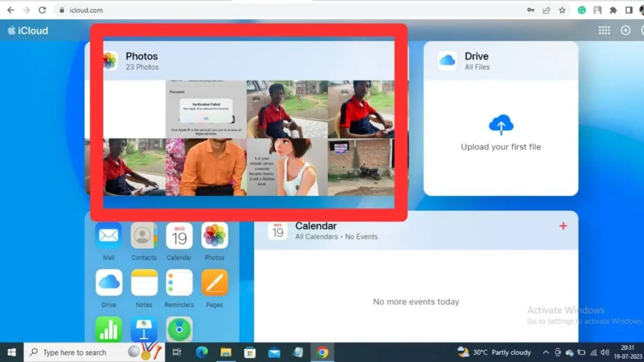This screenshot has height=362, width=644.
Task: Click the iCloud logo in header
Action: pyautogui.click(x=28, y=30)
